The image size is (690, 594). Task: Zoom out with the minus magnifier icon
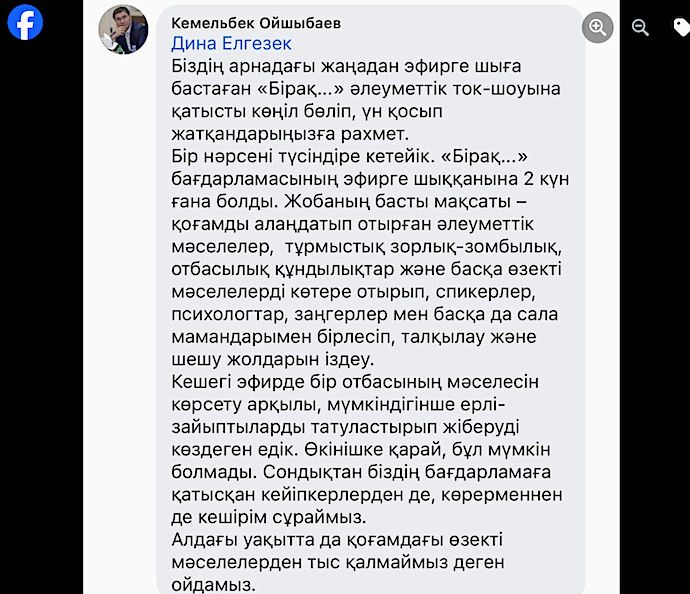tap(640, 27)
